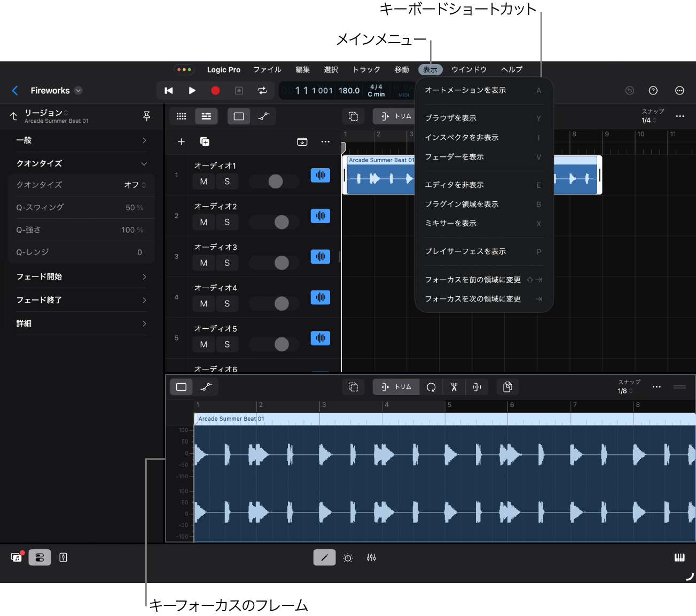Click the Help question mark icon
The height and width of the screenshot is (616, 696).
653,91
